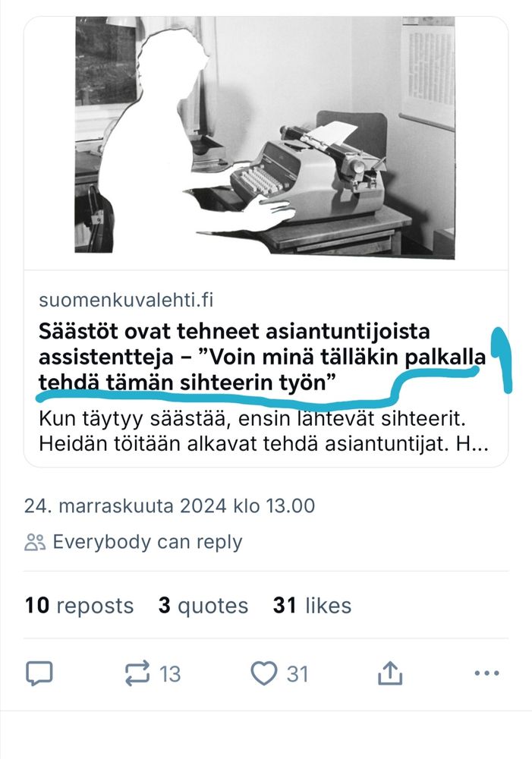Click the typewriter in the preview photo
This screenshot has width=532, height=759.
click(x=307, y=172)
